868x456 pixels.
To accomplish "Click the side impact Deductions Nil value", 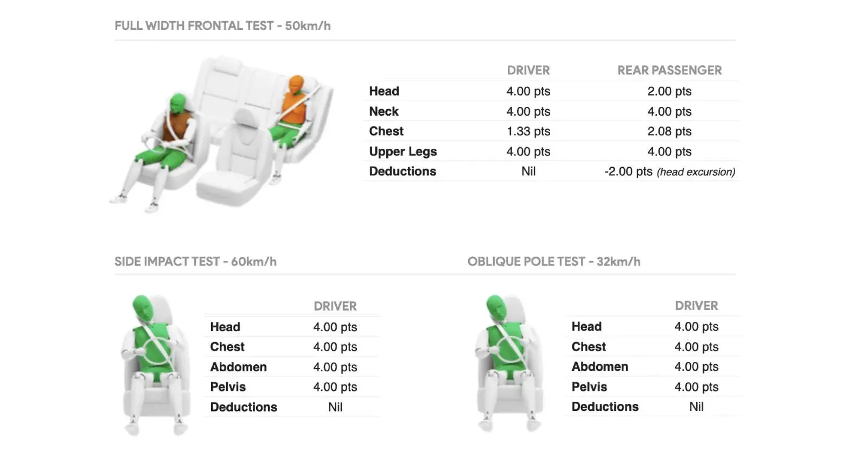I will 335,407.
